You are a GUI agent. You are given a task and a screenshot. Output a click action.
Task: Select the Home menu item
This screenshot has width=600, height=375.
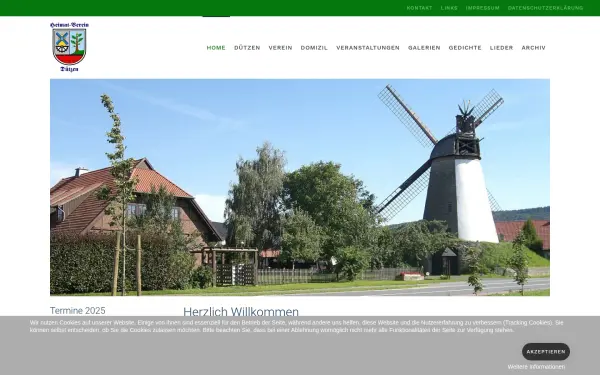[x=216, y=48]
